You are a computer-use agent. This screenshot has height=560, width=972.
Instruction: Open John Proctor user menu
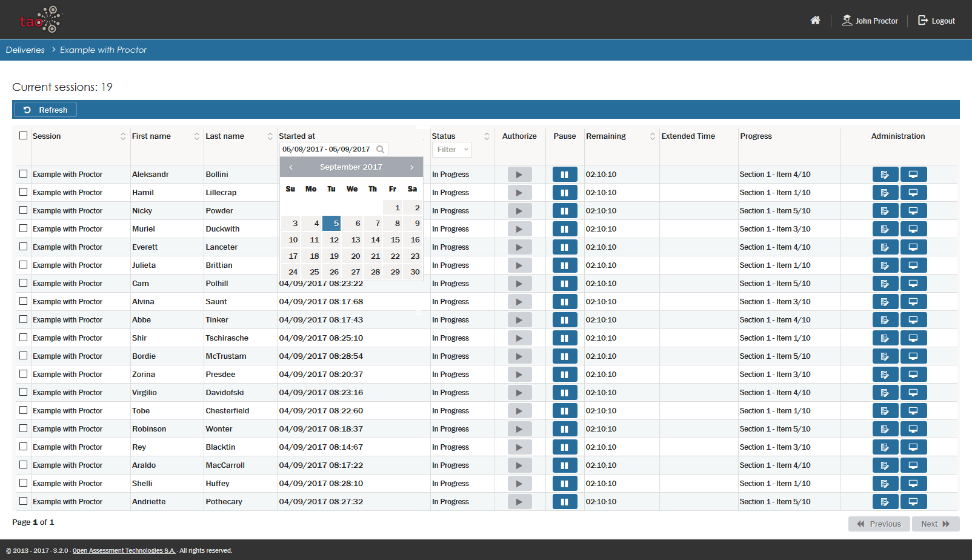870,21
